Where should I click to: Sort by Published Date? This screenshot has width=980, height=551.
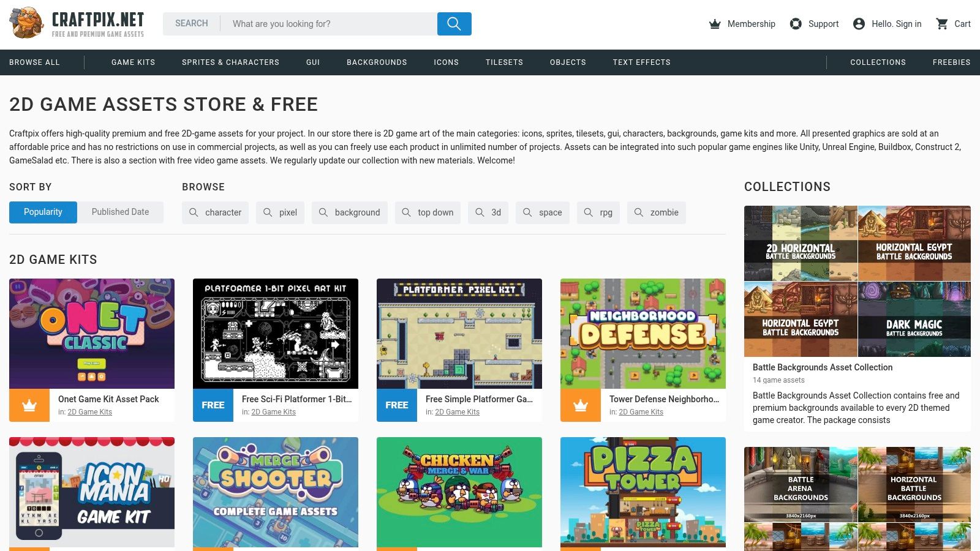click(120, 212)
